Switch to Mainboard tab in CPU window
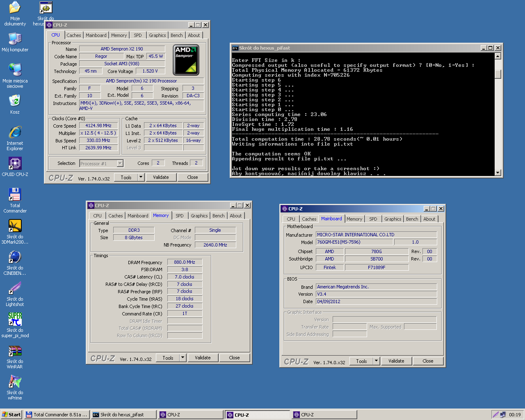The image size is (525, 420). pos(96,35)
